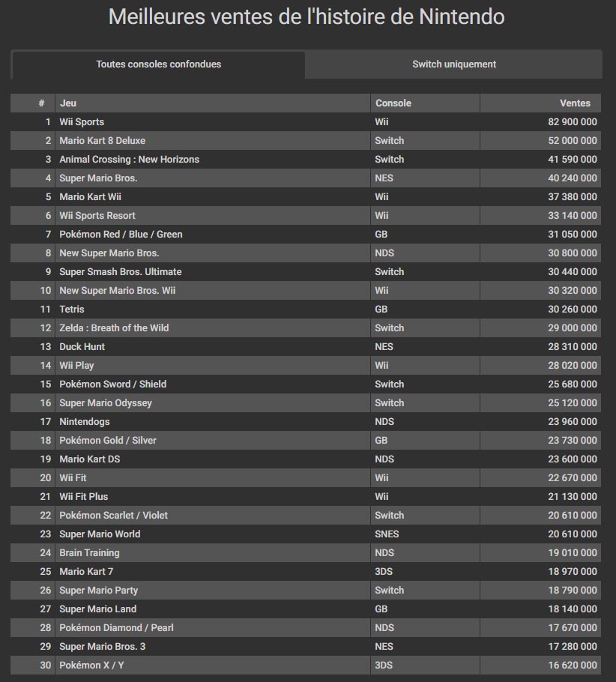Select the sales figure '52 000 000'
Image resolution: width=616 pixels, height=682 pixels.
[572, 140]
